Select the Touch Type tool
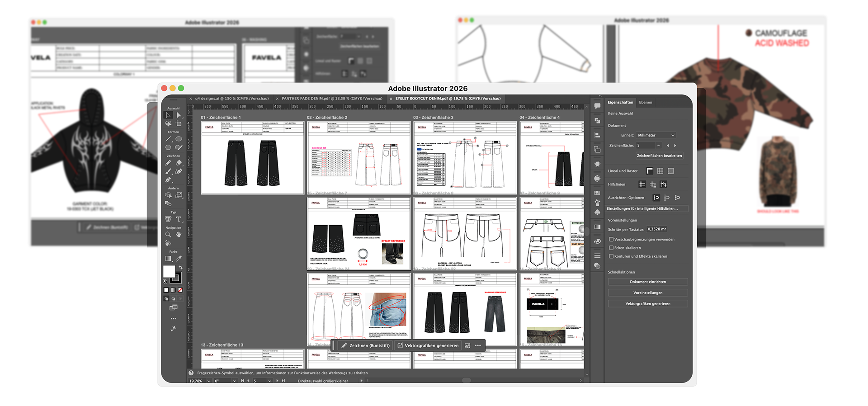868x406 pixels. [168, 219]
